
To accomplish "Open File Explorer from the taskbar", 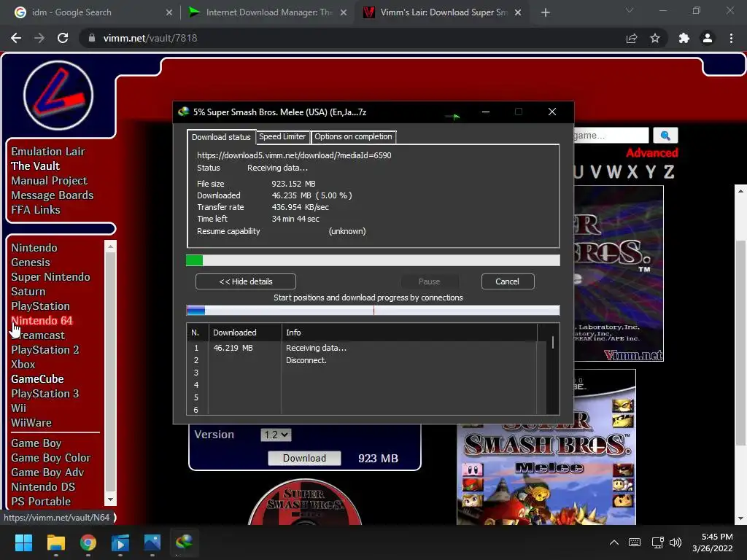I will pyautogui.click(x=55, y=542).
